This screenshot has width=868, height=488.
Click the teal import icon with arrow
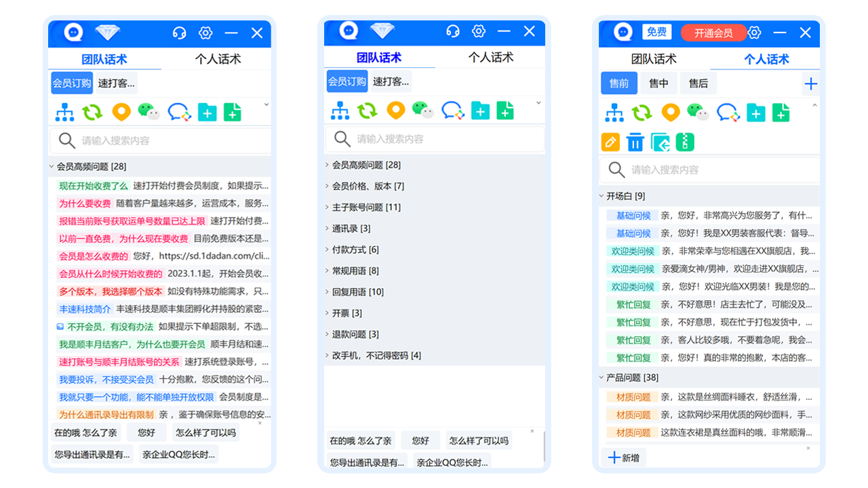coord(660,142)
